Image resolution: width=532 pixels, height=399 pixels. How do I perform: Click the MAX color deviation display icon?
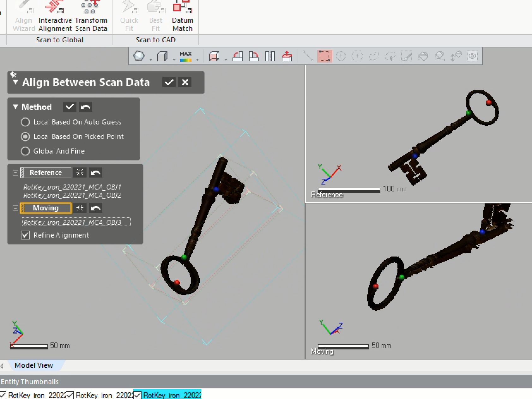(x=185, y=57)
